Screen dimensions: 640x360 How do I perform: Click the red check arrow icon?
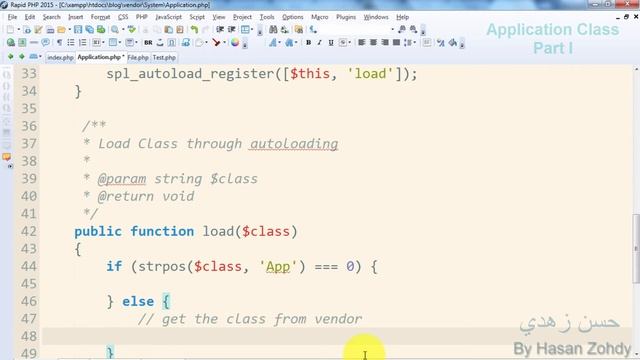[x=216, y=42]
